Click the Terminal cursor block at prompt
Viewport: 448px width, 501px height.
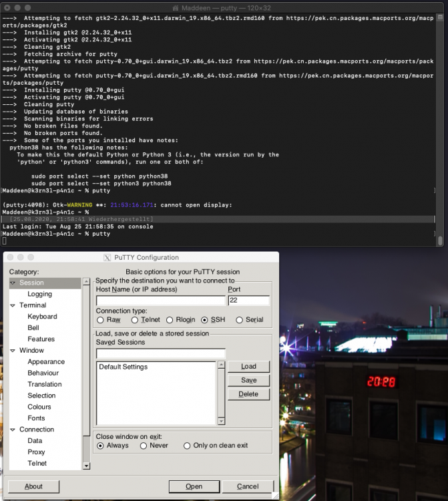tap(5, 241)
